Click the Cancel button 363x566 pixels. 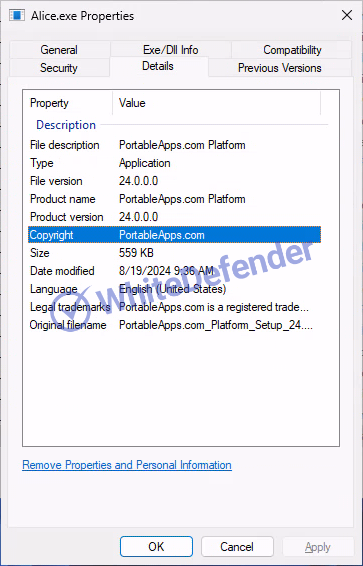(237, 547)
